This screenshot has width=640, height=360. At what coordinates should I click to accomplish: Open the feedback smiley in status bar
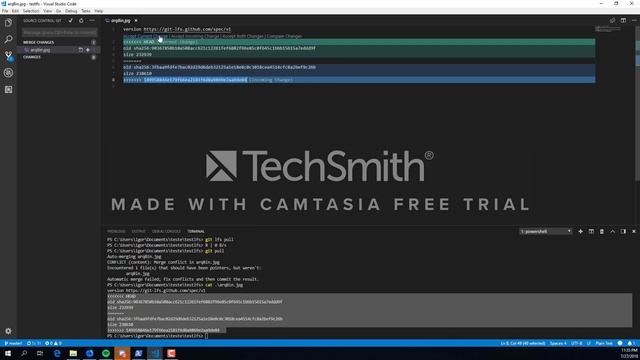pos(620,343)
